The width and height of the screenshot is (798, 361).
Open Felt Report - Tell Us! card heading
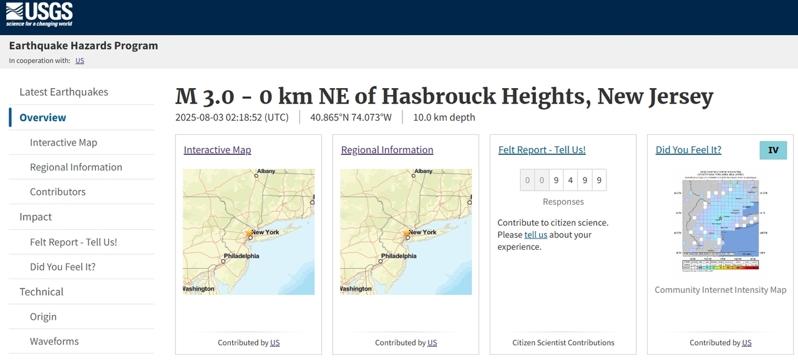pos(542,150)
